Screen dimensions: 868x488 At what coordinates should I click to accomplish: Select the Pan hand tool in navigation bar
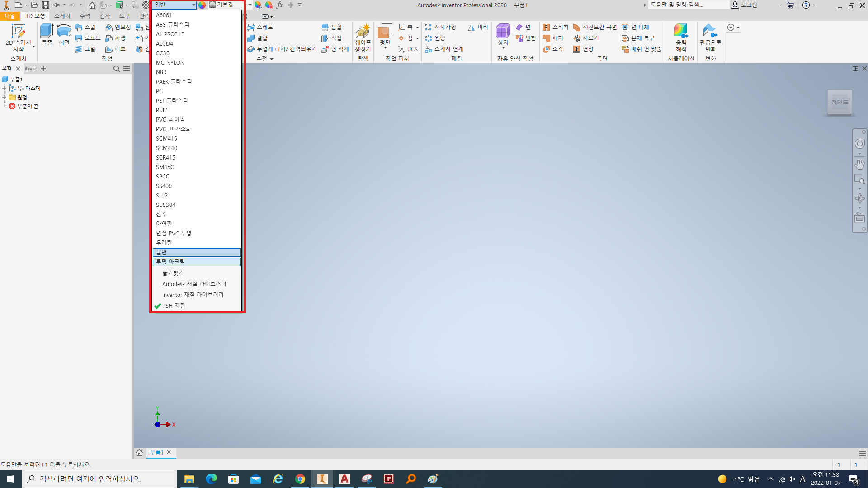(x=859, y=164)
